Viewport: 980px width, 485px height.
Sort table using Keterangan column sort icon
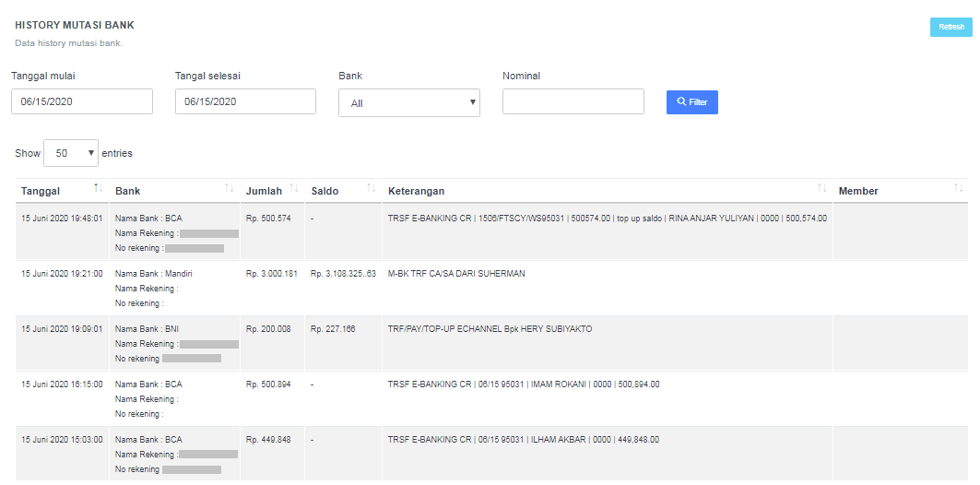point(821,189)
